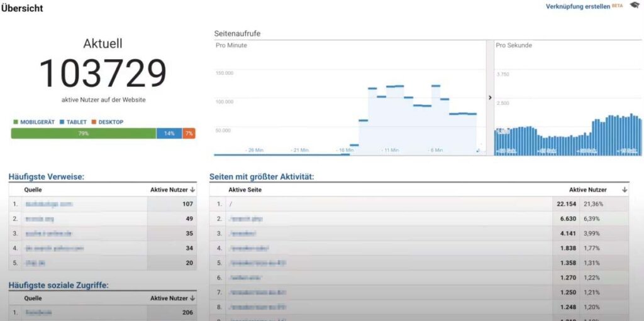Sort Häufigste Verweise by Aktive Nutzer arrow
Viewport: 644px width, 321px height.
[192, 190]
